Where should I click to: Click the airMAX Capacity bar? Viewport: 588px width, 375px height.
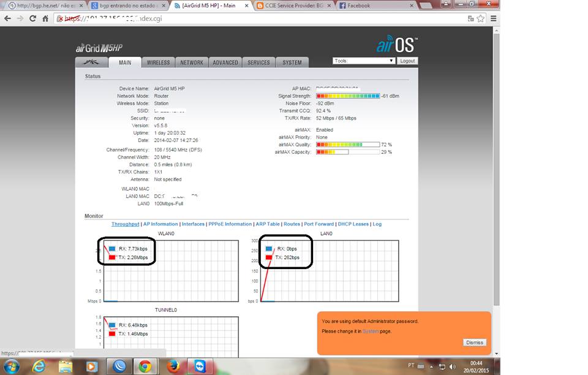(x=348, y=152)
